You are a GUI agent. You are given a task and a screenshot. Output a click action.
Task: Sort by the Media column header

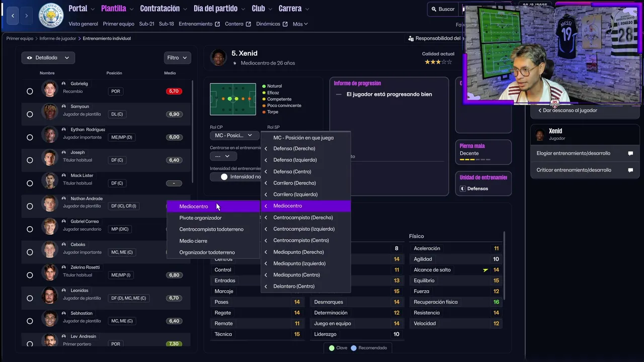tap(170, 73)
